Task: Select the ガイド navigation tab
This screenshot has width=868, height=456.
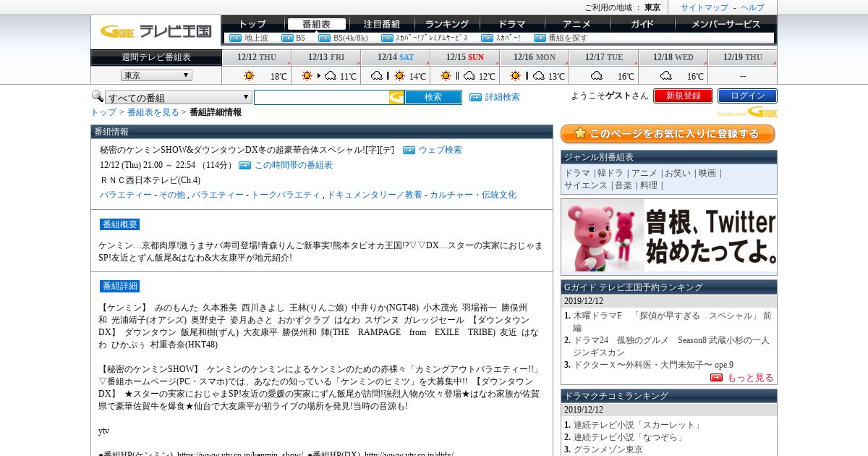Action: (x=642, y=24)
